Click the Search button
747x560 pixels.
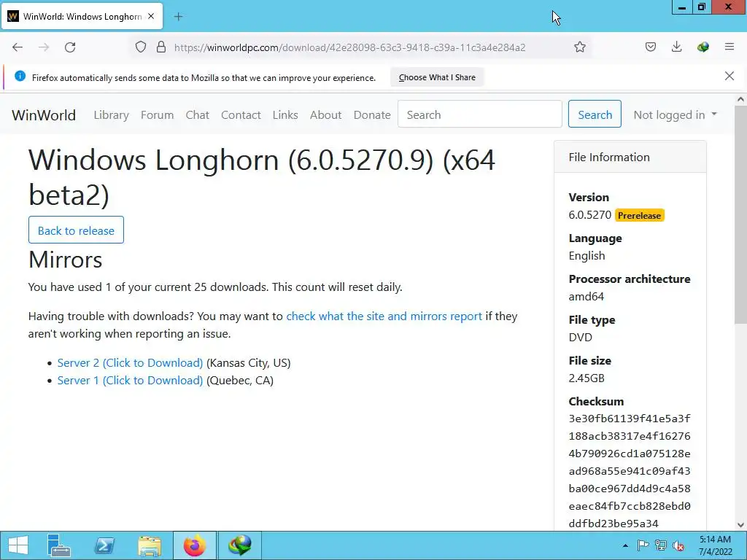point(595,114)
